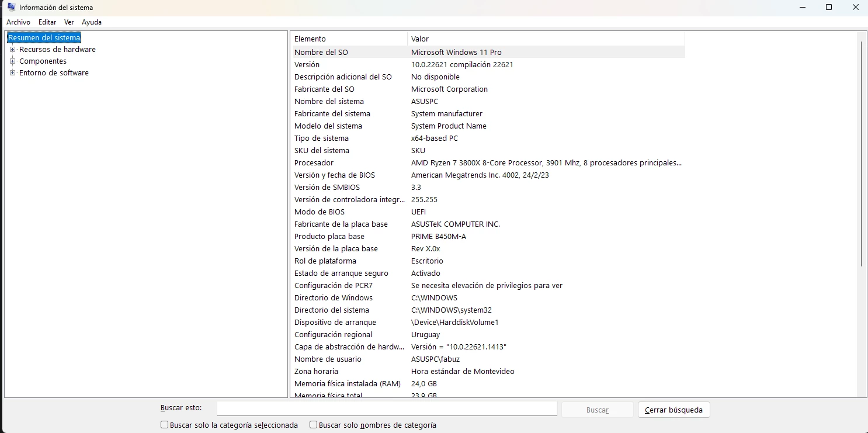Viewport: 868px width, 433px height.
Task: Expand the Componentes node
Action: coord(13,61)
